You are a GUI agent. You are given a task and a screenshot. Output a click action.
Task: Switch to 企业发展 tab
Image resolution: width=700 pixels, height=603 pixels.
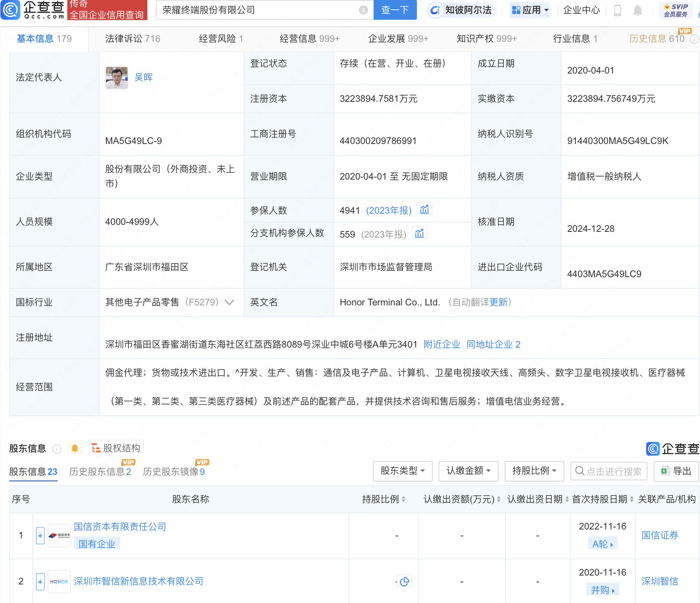tap(398, 39)
